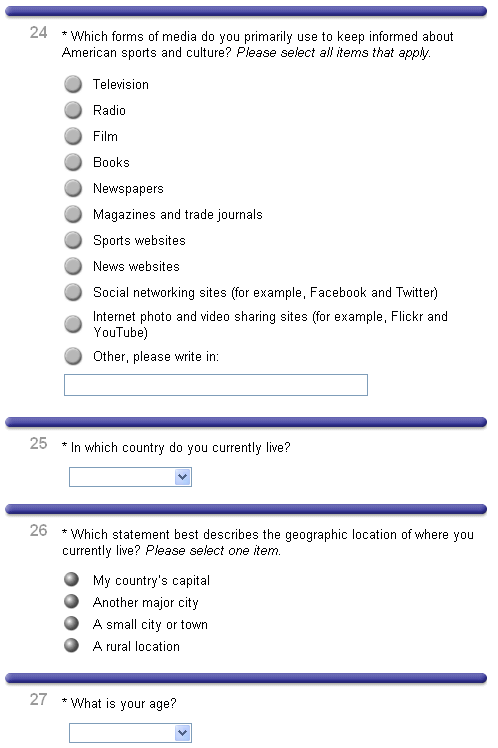Select the Other, please write in option
This screenshot has width=498, height=748.
[x=73, y=356]
